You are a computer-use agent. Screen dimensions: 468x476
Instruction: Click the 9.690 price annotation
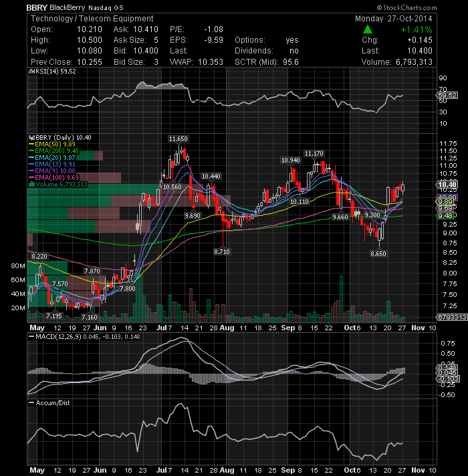[x=193, y=215]
